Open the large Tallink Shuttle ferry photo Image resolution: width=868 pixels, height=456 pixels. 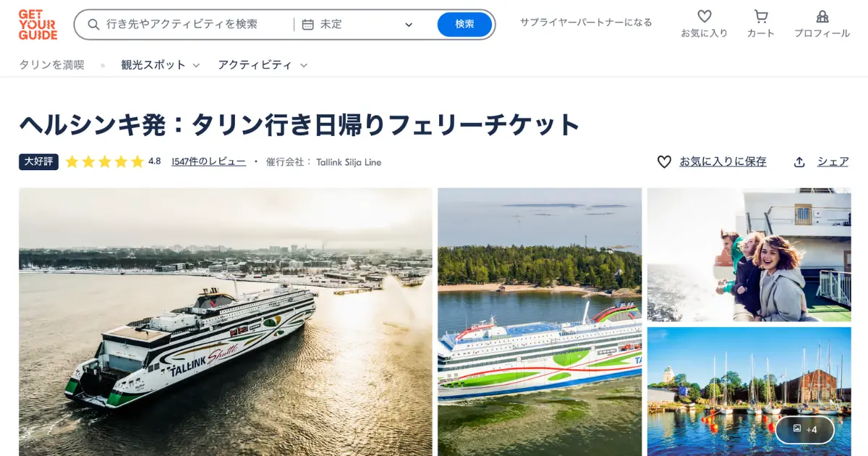coord(226,322)
